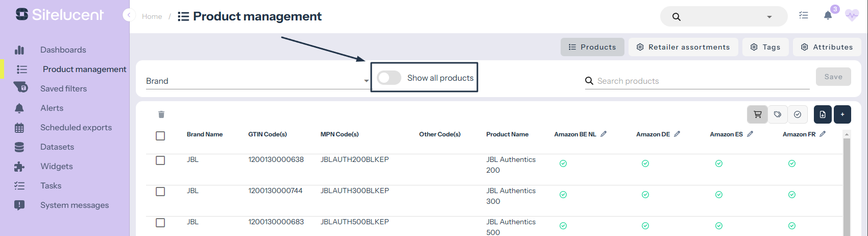
Task: Check the box for the JBL Authentics 200 row
Action: click(160, 160)
